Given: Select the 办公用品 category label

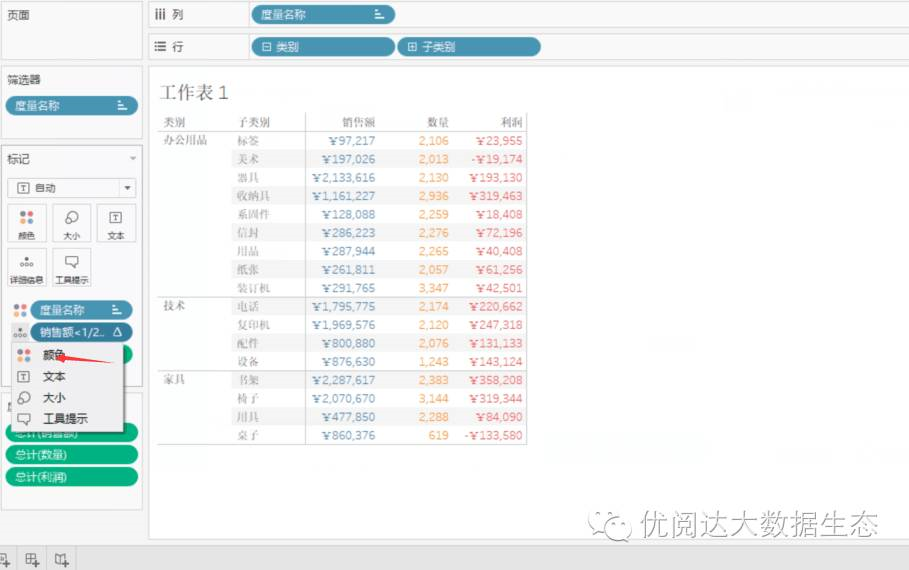Looking at the screenshot, I should 186,140.
